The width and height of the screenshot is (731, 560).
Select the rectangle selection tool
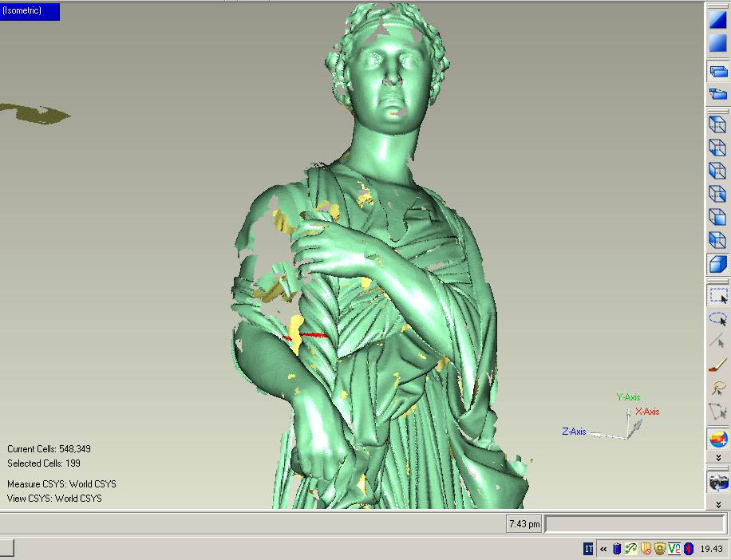pyautogui.click(x=717, y=296)
